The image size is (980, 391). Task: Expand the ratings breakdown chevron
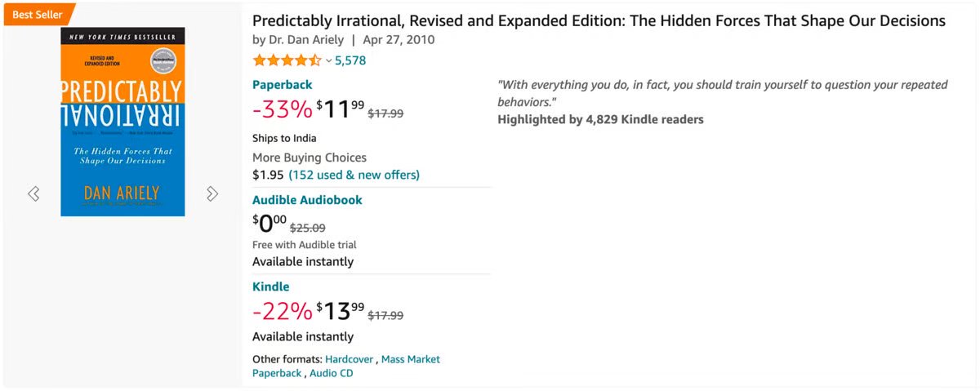pyautogui.click(x=328, y=61)
